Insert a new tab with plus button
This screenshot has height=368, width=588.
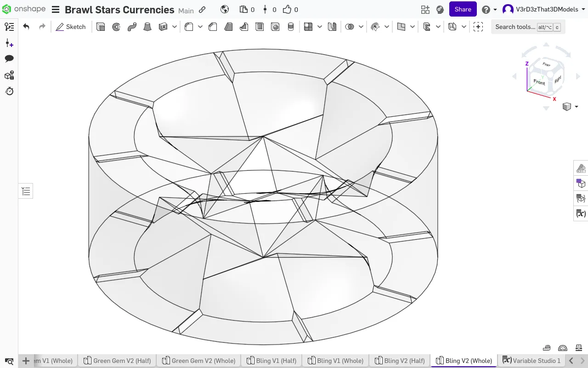point(26,361)
